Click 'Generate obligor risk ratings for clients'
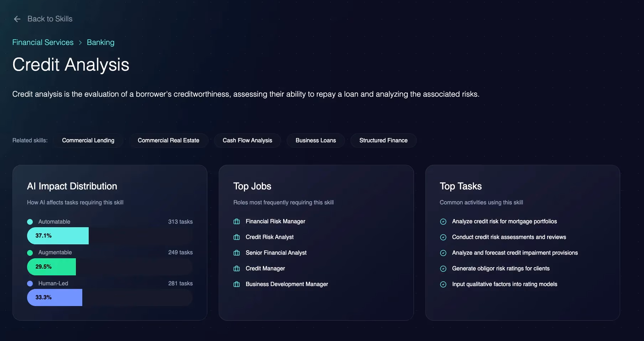Viewport: 644px width, 341px height. [501, 269]
